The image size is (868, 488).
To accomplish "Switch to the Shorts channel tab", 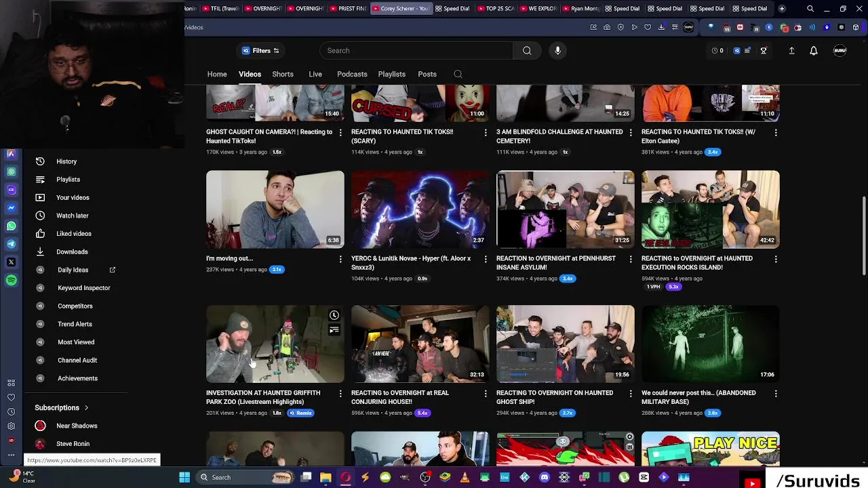I will (283, 74).
